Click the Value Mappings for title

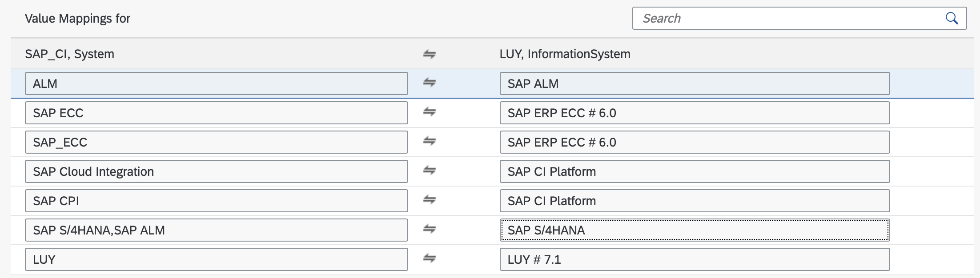coord(77,19)
